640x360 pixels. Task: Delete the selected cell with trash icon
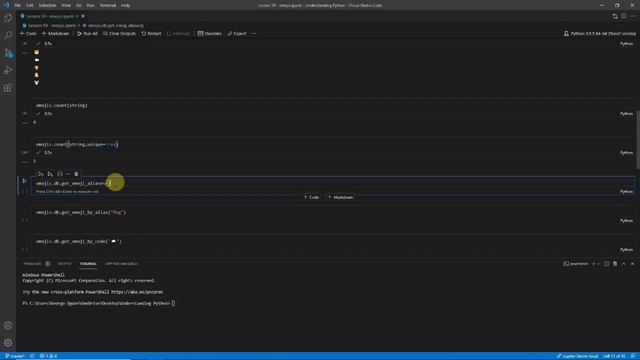click(76, 174)
